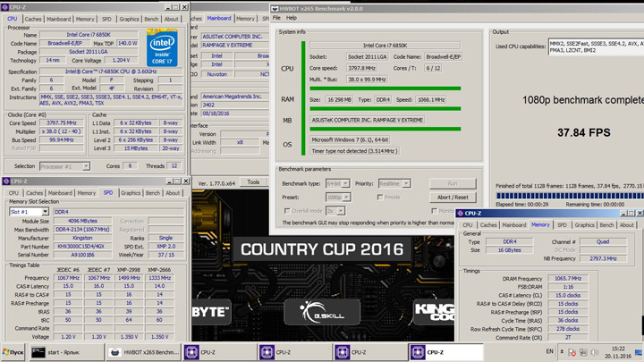Screen dimensions: 644x362
Task: Click the benchmark progress bar
Action: point(570,196)
